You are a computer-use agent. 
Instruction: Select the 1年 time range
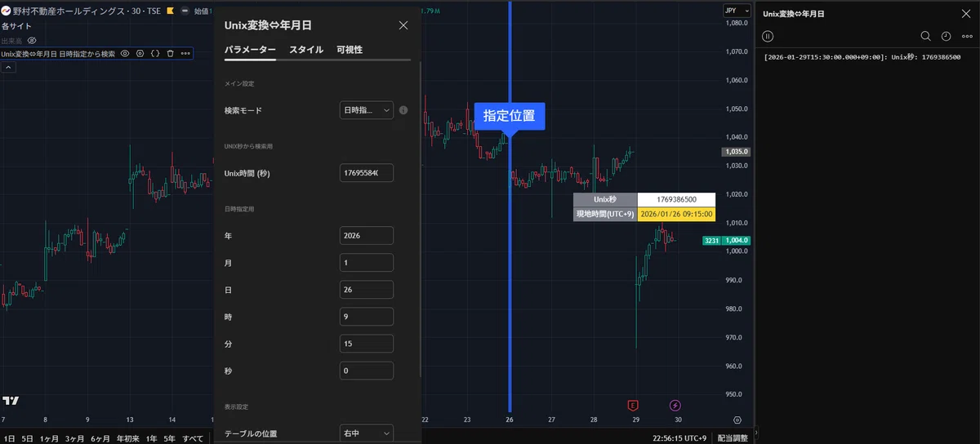150,438
